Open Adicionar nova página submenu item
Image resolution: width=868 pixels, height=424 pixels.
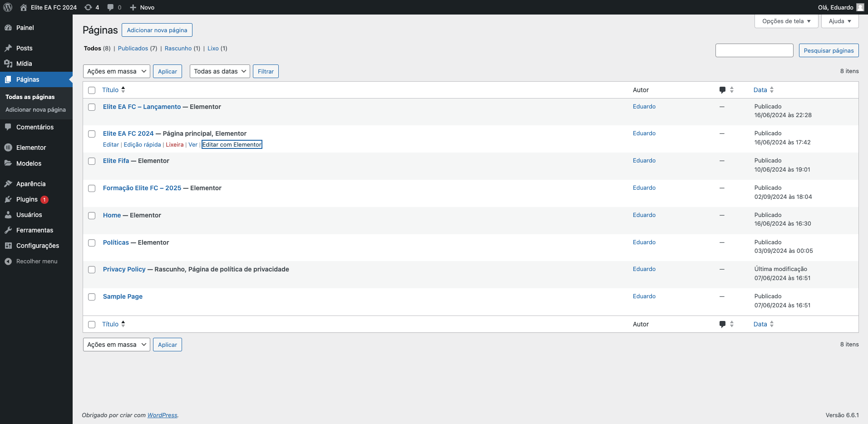pos(35,109)
